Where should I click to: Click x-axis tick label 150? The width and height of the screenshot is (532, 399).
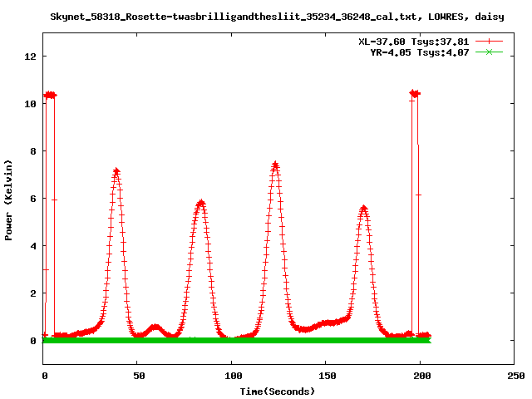point(328,376)
